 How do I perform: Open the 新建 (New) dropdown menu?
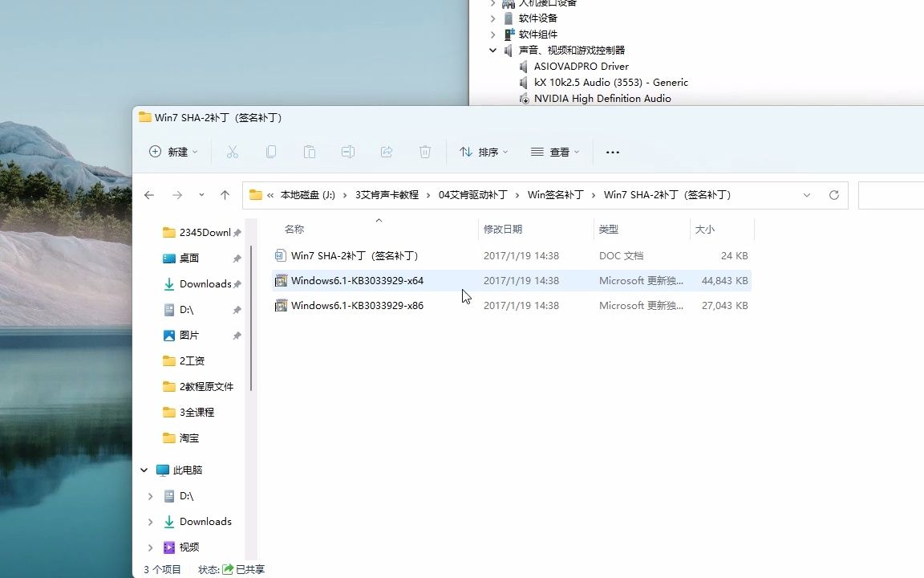(x=172, y=152)
